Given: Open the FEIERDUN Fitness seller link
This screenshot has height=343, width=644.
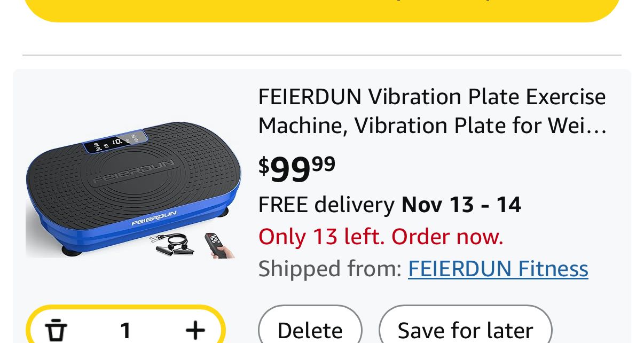Looking at the screenshot, I should click(498, 269).
